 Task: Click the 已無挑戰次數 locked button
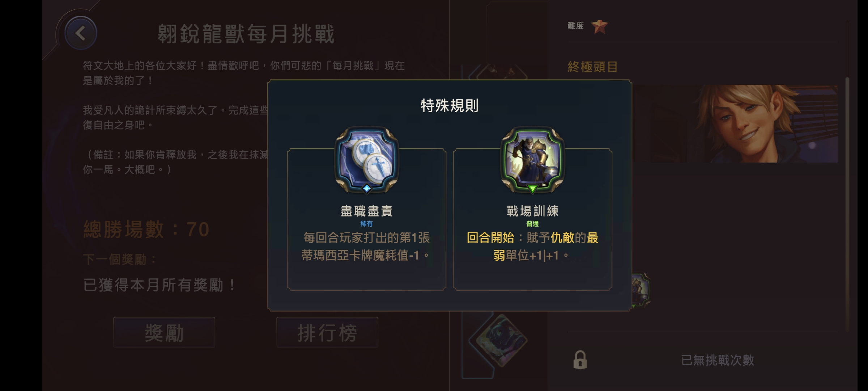(x=702, y=360)
